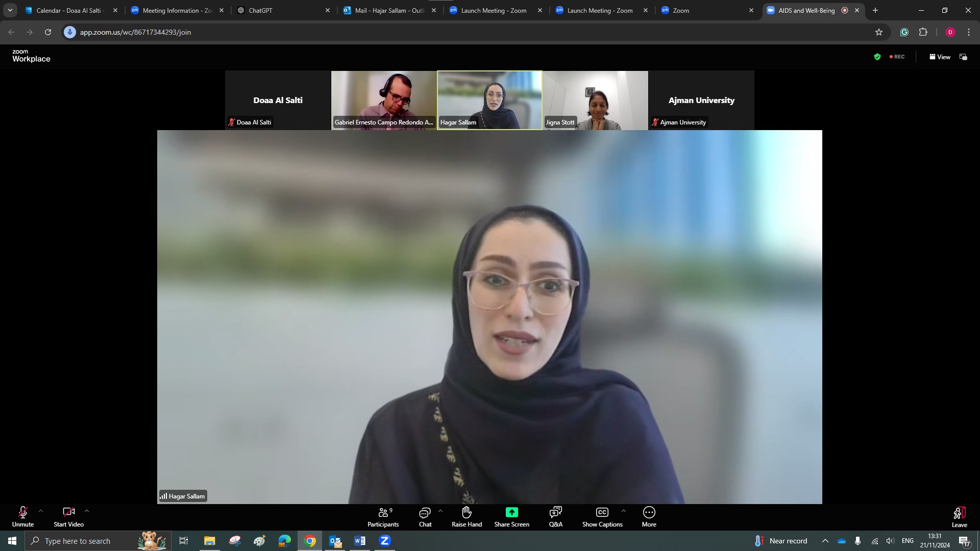Expand the caret next to Chat

coord(440,511)
